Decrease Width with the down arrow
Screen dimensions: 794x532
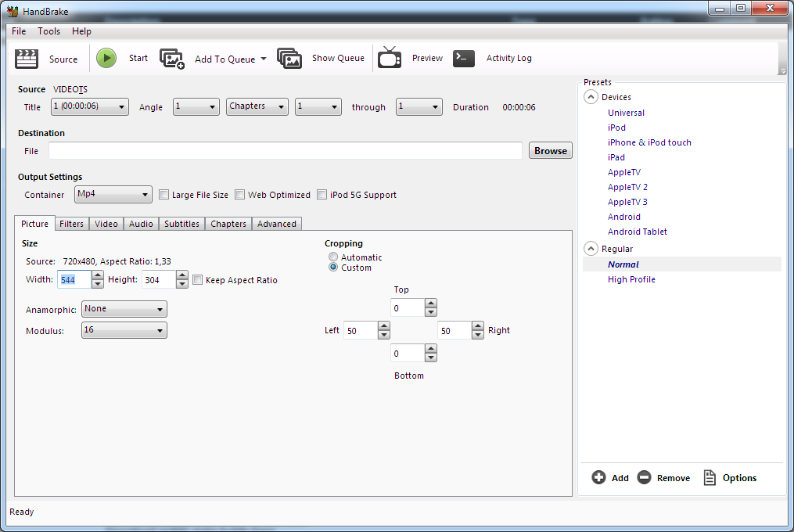pos(98,284)
